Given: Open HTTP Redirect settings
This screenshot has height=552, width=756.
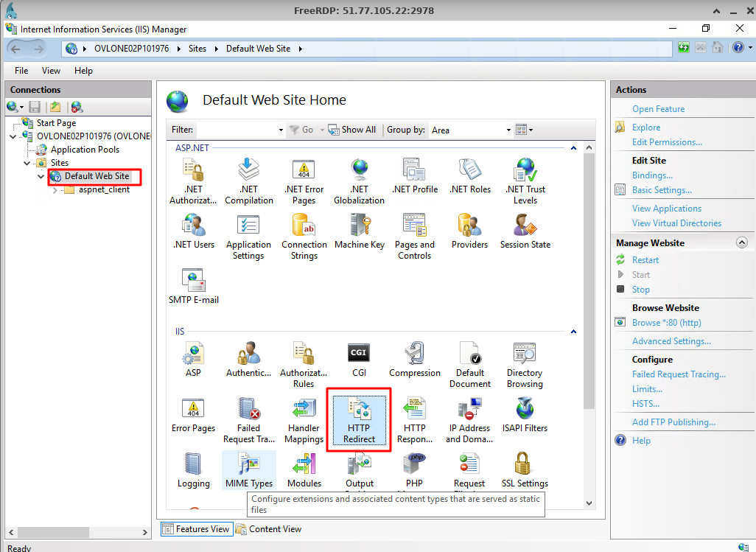Looking at the screenshot, I should [358, 419].
